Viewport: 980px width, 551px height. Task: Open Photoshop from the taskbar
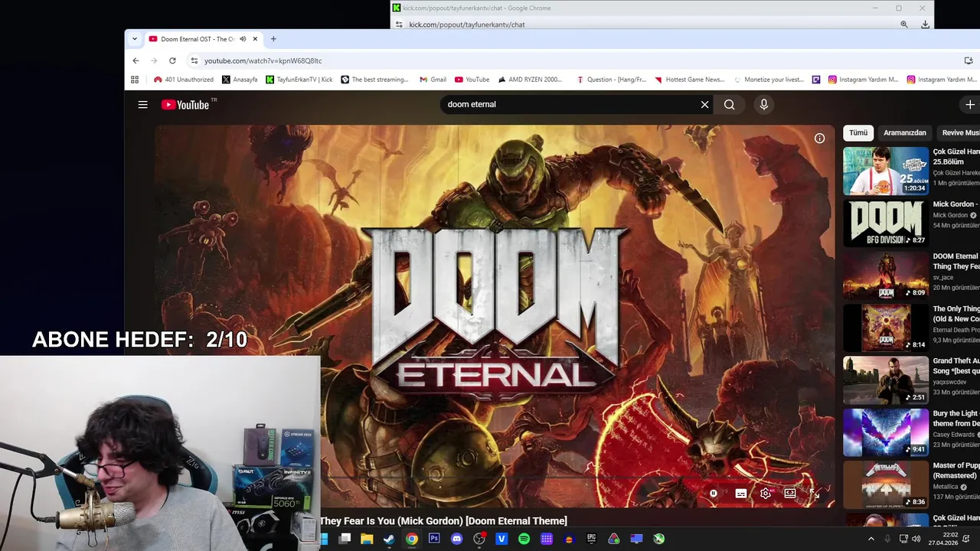[434, 539]
